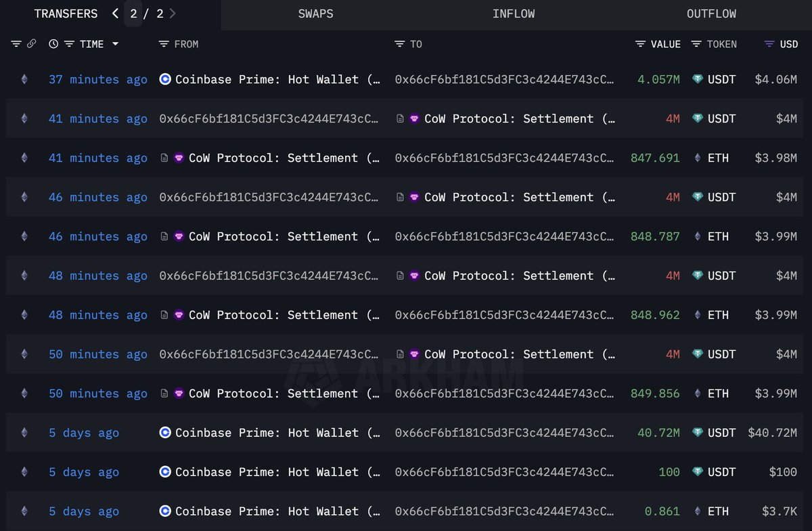Click CoW Protocol logo in the 847.691 row
The height and width of the screenshot is (531, 812).
[x=179, y=158]
